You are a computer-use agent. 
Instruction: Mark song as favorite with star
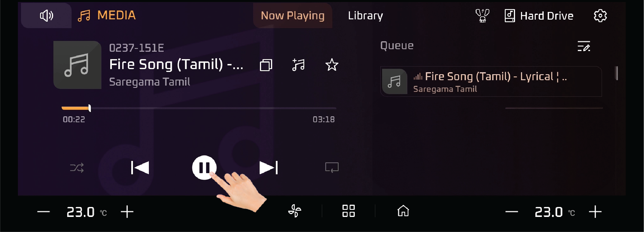[x=332, y=65]
